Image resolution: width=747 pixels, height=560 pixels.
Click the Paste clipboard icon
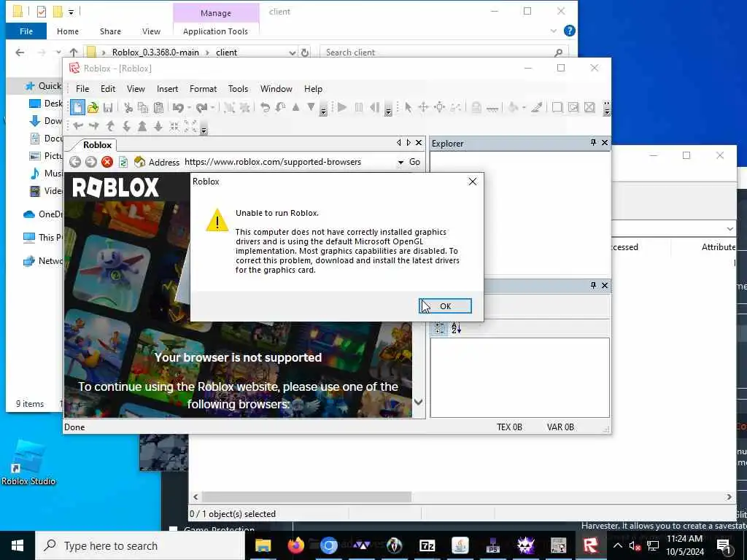(158, 108)
